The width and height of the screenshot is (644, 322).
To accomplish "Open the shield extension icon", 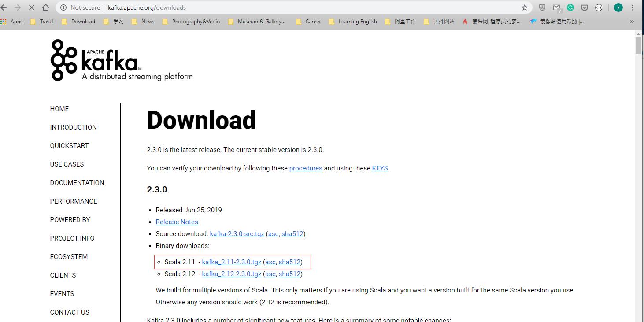I will coord(542,7).
